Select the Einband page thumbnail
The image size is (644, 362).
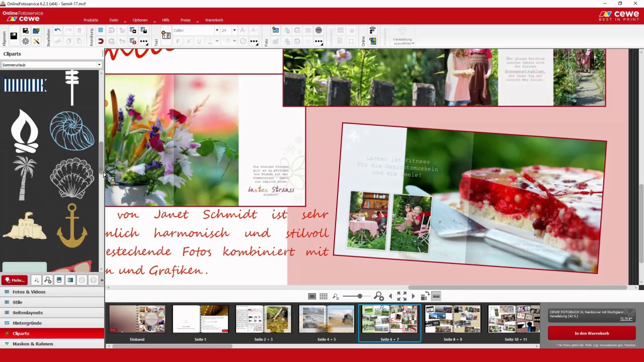(x=137, y=319)
